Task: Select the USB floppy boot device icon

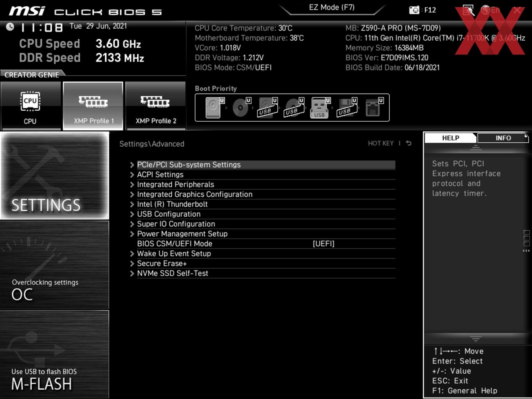Action: click(347, 108)
